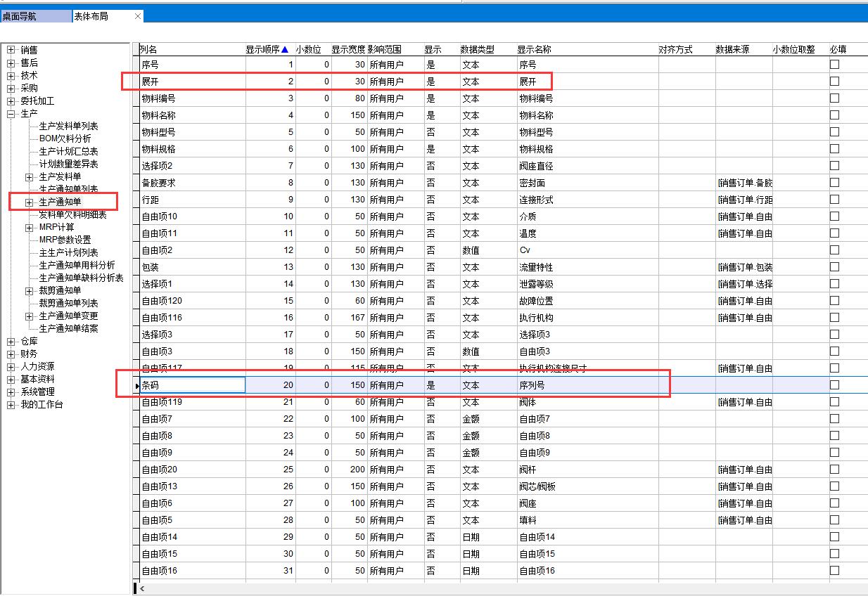The image size is (868, 601).
Task: Click horizontal scrollbar left arrow
Action: [142, 588]
